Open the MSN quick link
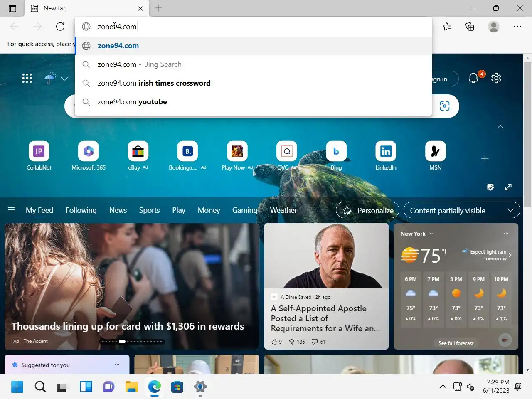The image size is (532, 399). click(x=436, y=156)
